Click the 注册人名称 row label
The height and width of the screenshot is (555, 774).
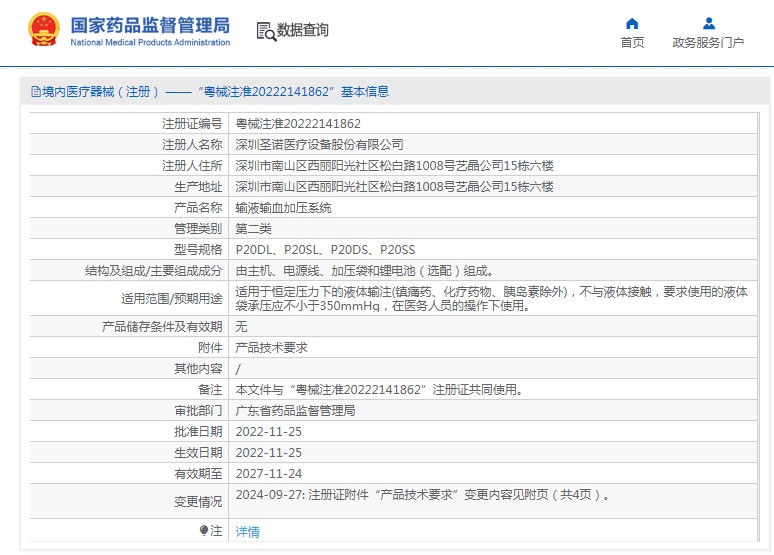tap(192, 145)
